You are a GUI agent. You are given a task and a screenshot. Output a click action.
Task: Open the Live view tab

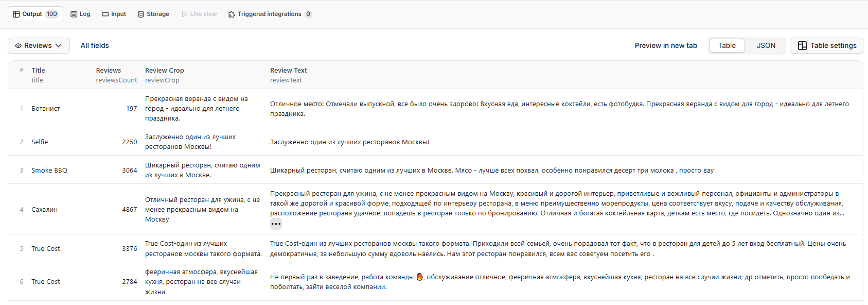199,14
